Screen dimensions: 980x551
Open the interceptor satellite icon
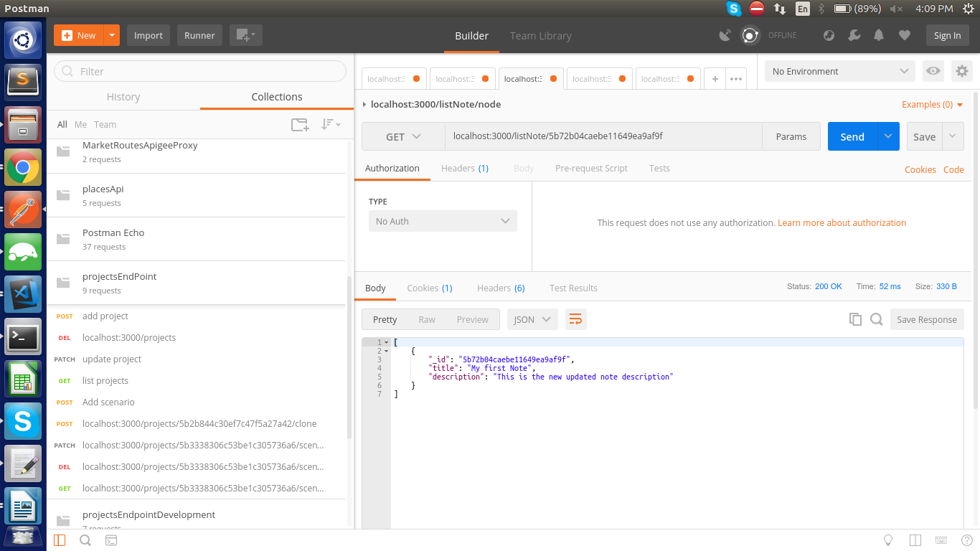pyautogui.click(x=725, y=35)
